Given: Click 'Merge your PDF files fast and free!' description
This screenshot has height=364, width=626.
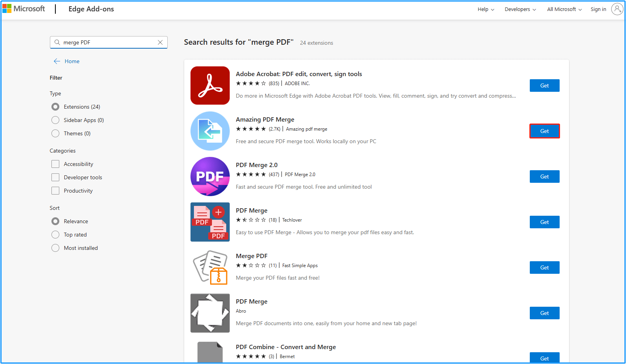Looking at the screenshot, I should [278, 278].
